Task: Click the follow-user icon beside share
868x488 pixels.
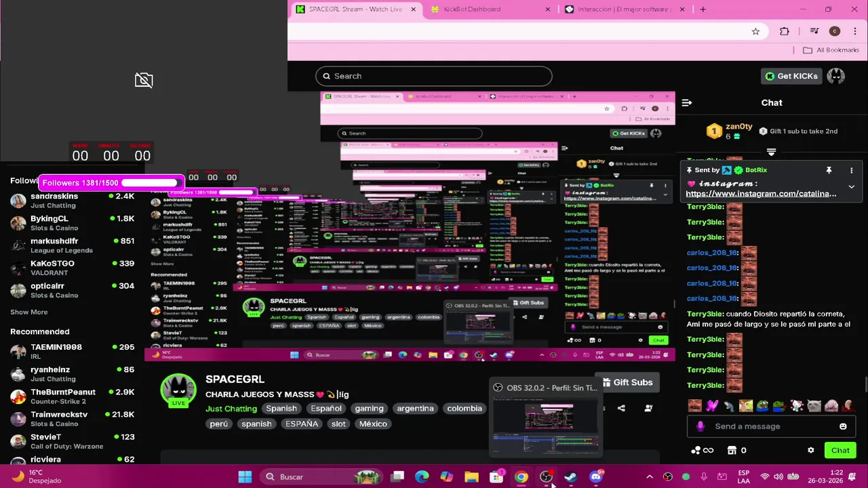Action: [648, 408]
